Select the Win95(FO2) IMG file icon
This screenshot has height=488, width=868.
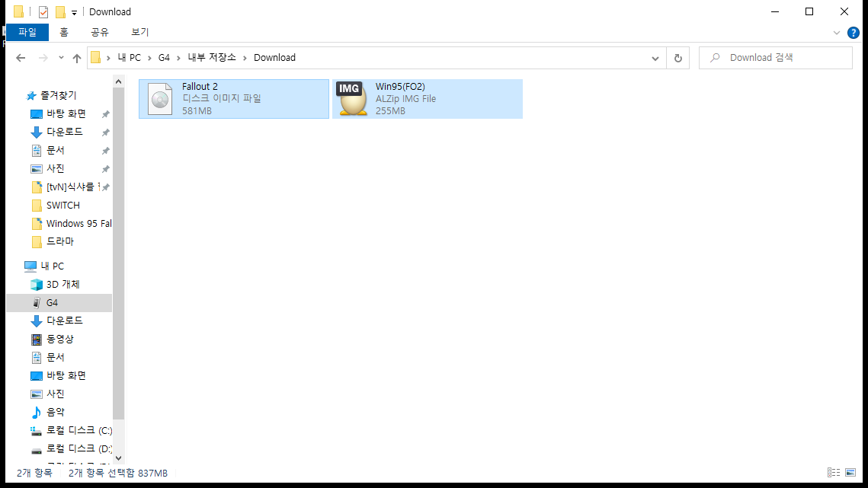point(353,99)
